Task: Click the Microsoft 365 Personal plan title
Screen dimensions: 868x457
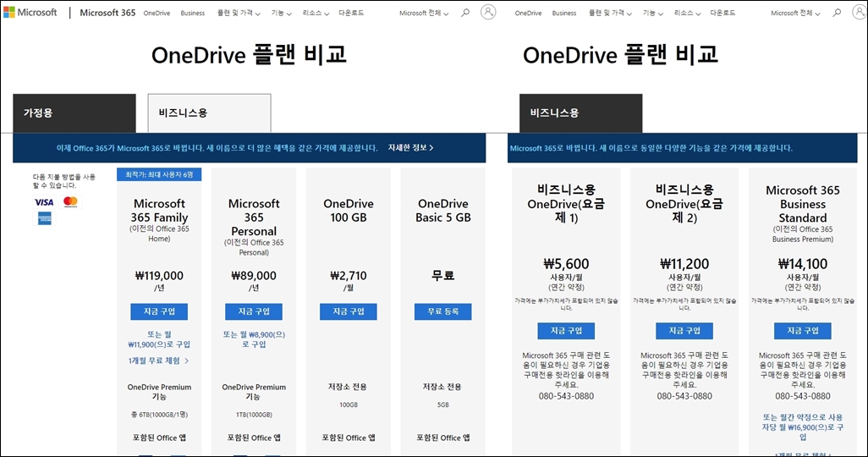Action: click(254, 217)
